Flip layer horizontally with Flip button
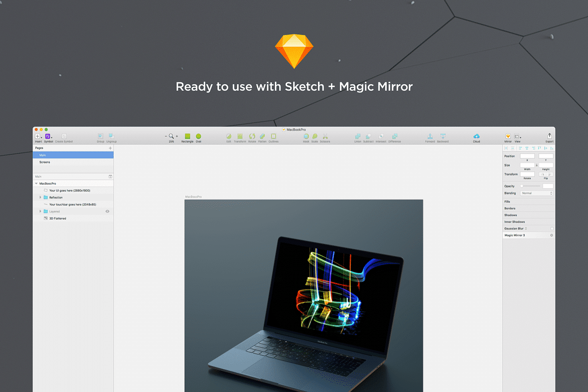The width and height of the screenshot is (588, 392). (542, 174)
